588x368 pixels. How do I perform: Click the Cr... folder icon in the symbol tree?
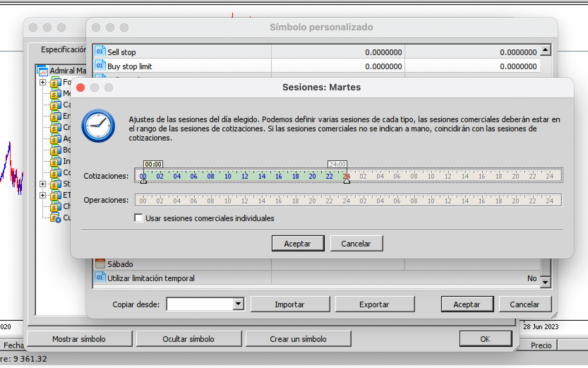55,128
